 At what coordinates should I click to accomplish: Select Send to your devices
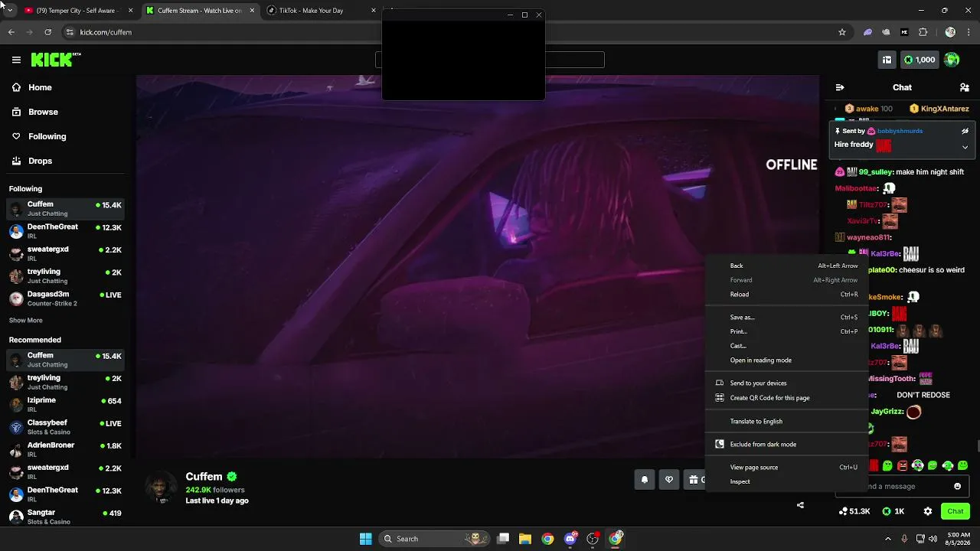point(786,383)
